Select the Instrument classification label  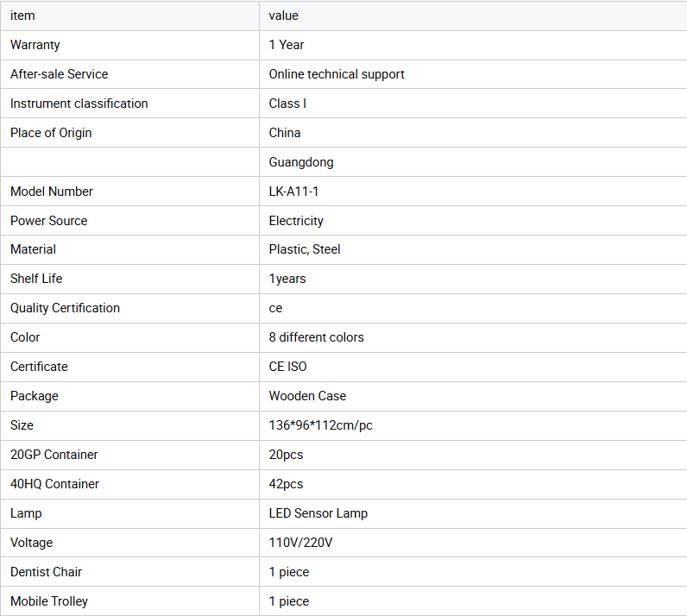coord(79,104)
